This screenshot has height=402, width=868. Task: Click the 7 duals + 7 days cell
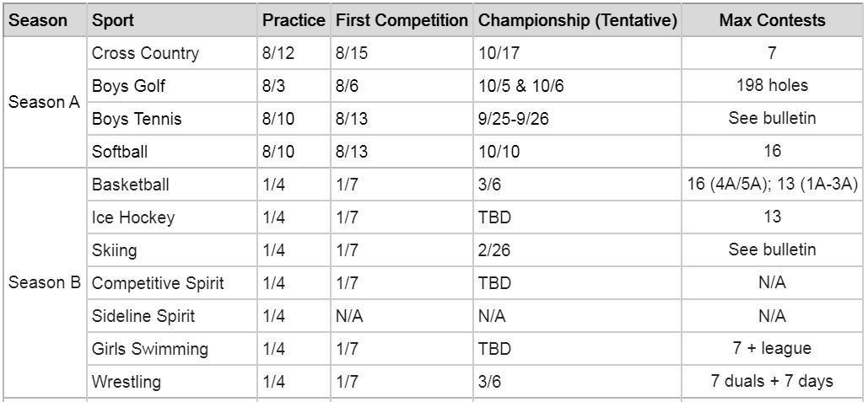pos(772,382)
